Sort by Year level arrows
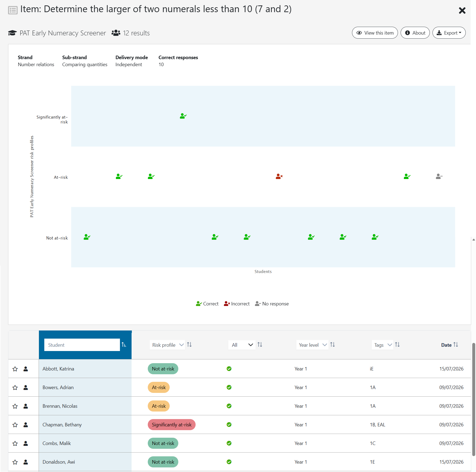Viewport: 476px width, 472px height. 333,345
